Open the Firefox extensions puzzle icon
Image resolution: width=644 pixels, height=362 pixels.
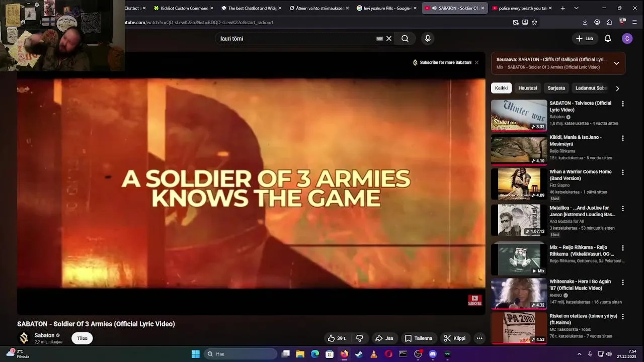[x=609, y=22]
